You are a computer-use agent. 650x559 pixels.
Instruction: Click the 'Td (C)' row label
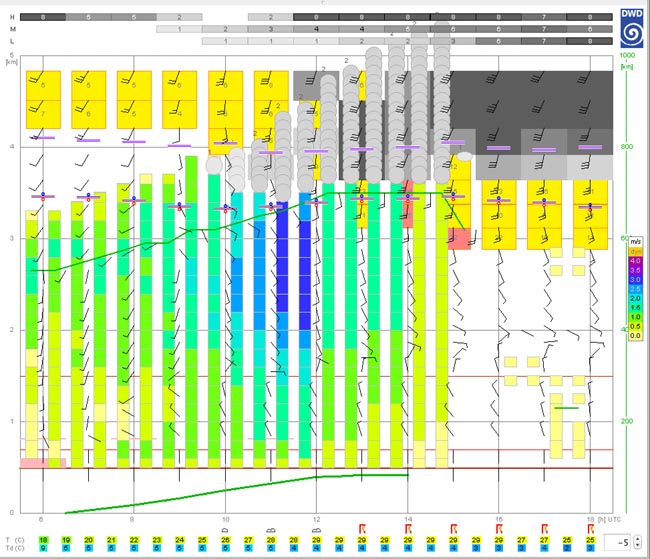(15, 548)
